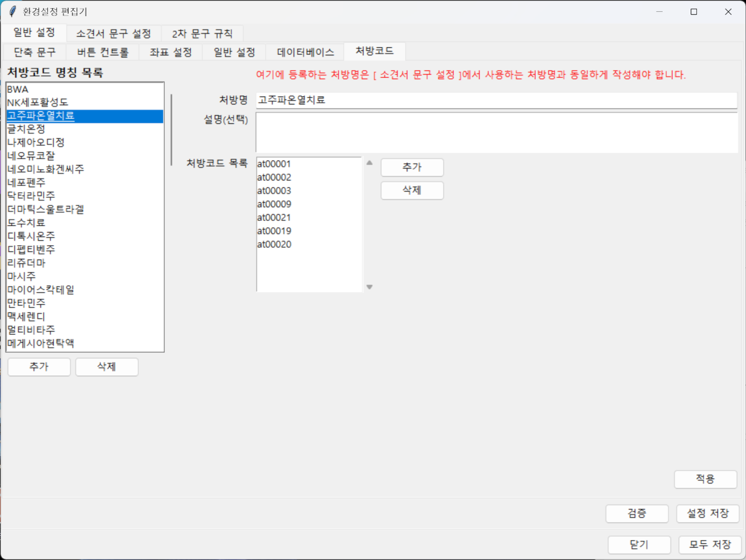The width and height of the screenshot is (746, 560).
Task: Select the 단축 문구 sub-tab
Action: [34, 52]
